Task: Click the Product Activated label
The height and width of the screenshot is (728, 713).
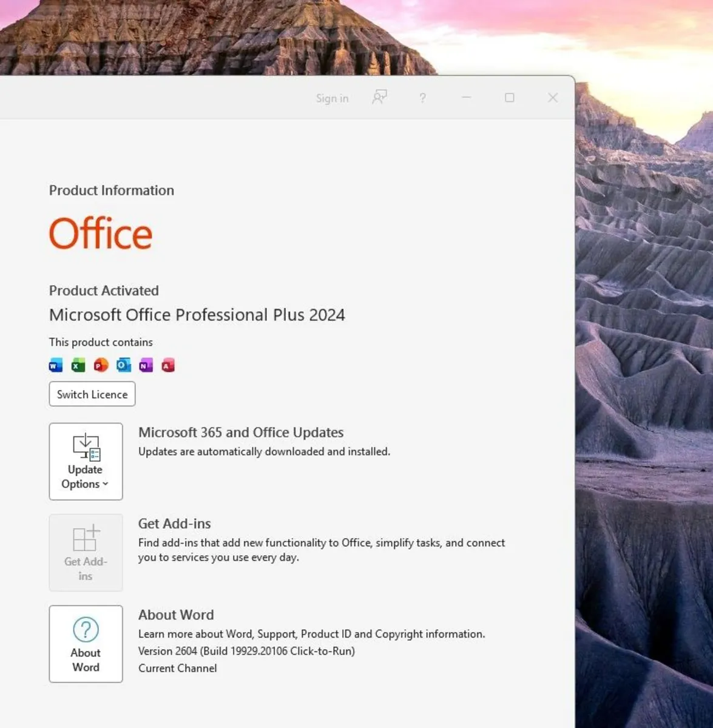Action: pyautogui.click(x=104, y=291)
